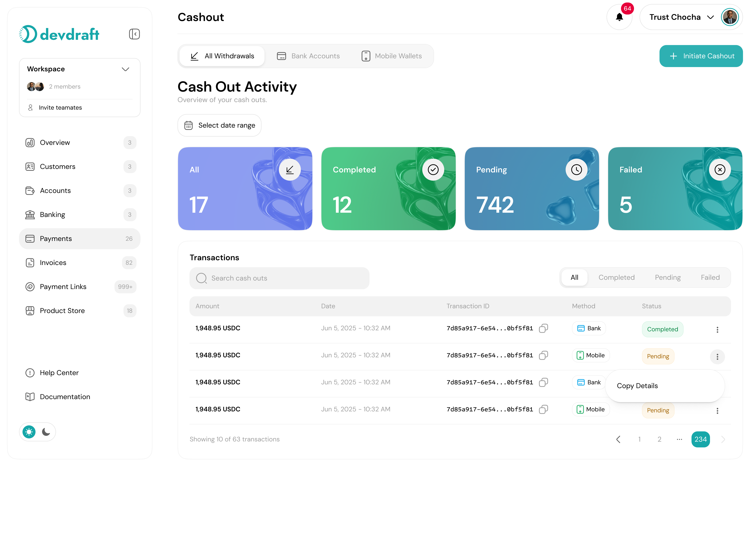Click the Initiate Cashout button

pos(701,56)
